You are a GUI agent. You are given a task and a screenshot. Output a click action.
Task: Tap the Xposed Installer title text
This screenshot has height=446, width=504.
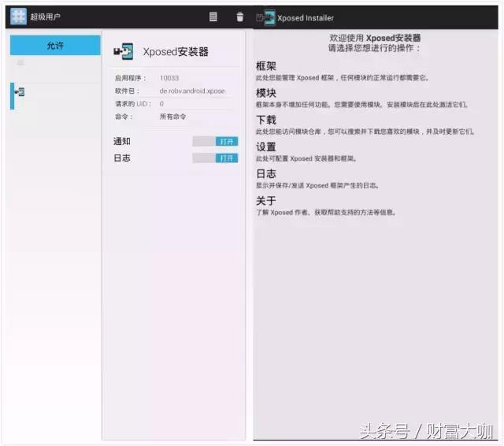[306, 18]
